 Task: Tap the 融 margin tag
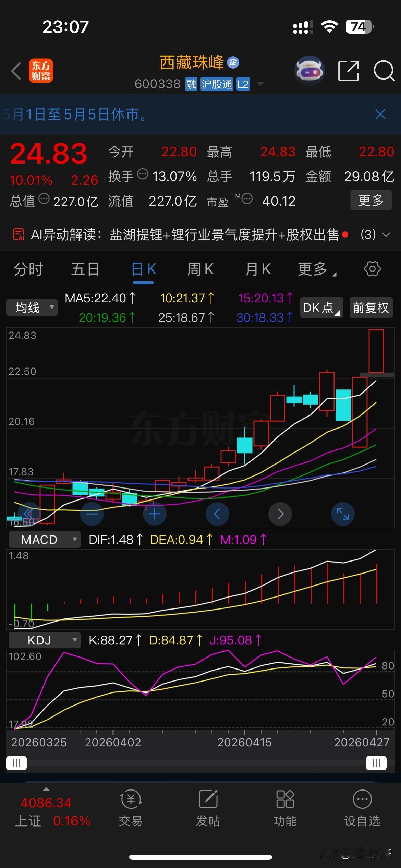pos(191,84)
